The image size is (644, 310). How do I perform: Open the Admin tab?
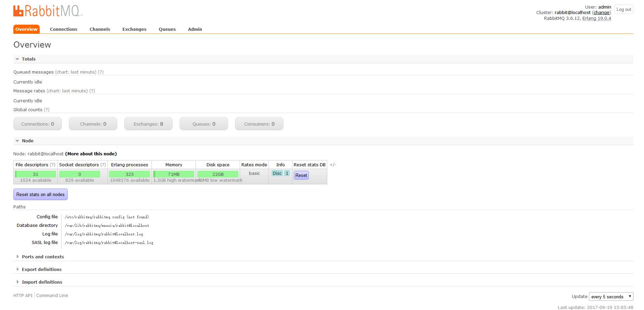click(195, 29)
